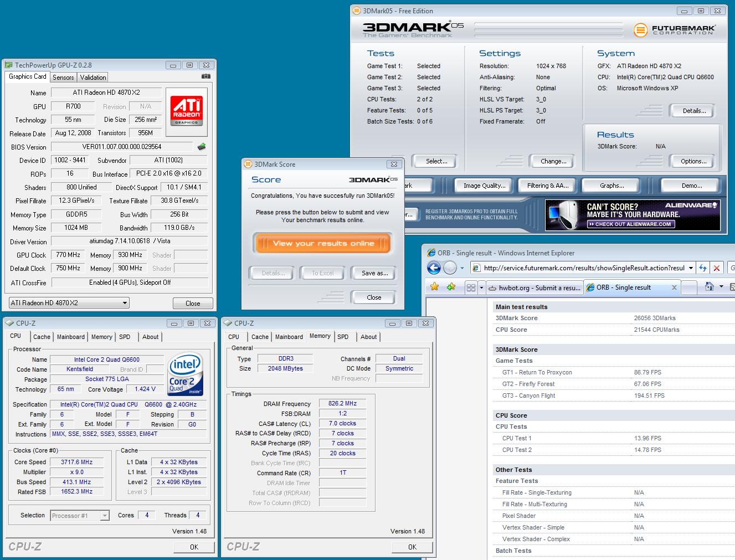
Task: Open the IE Favorites Center star
Action: (x=435, y=287)
